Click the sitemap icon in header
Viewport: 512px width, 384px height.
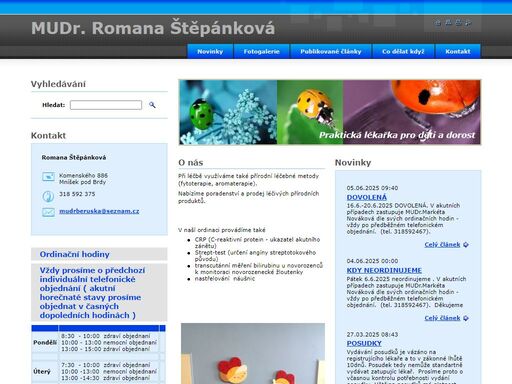point(448,23)
